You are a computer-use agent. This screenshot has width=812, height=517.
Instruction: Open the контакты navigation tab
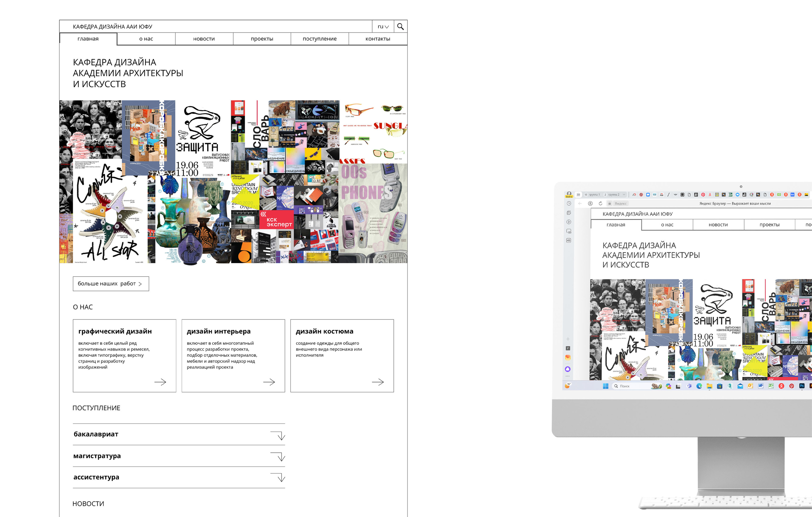(378, 39)
